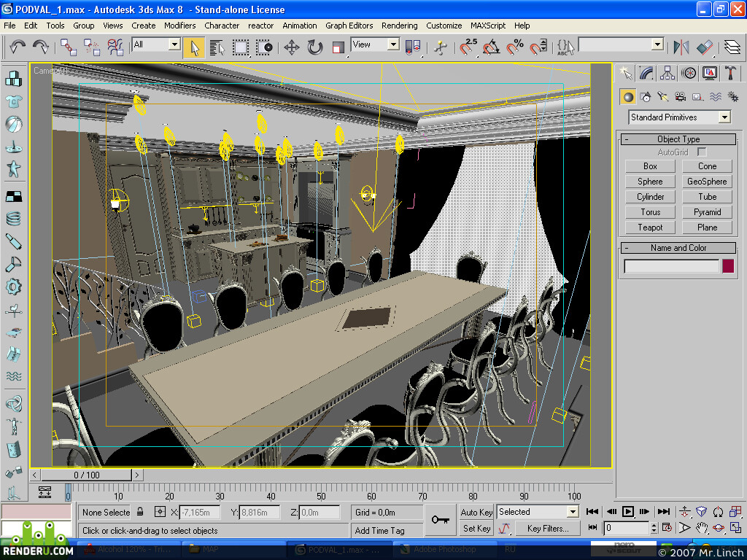Toggle the selection lock padlock

coord(140,512)
